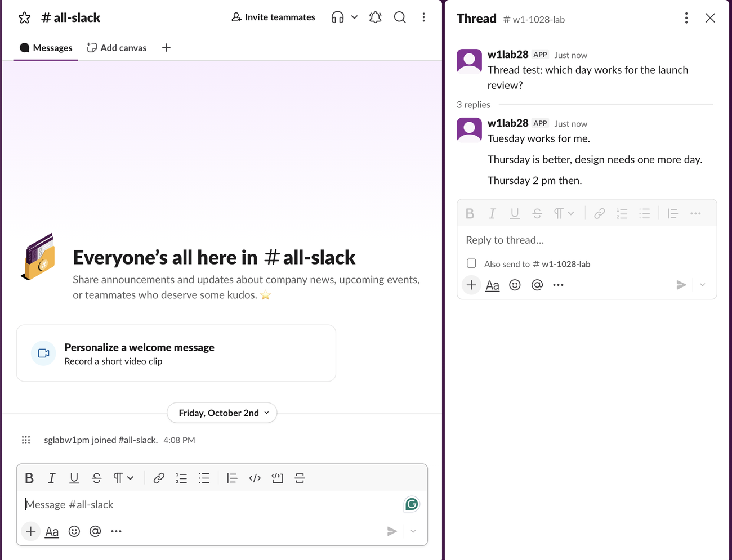Viewport: 732px width, 560px height.
Task: Click the Message #all-slack input field
Action: [x=211, y=504]
